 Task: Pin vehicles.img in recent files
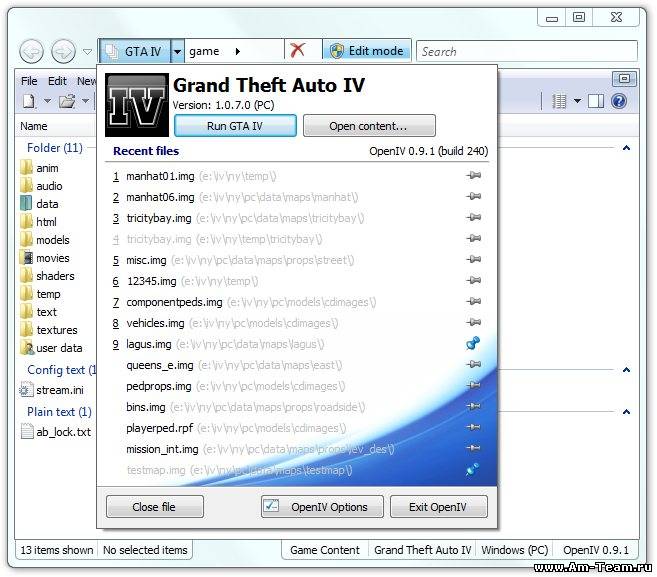473,322
